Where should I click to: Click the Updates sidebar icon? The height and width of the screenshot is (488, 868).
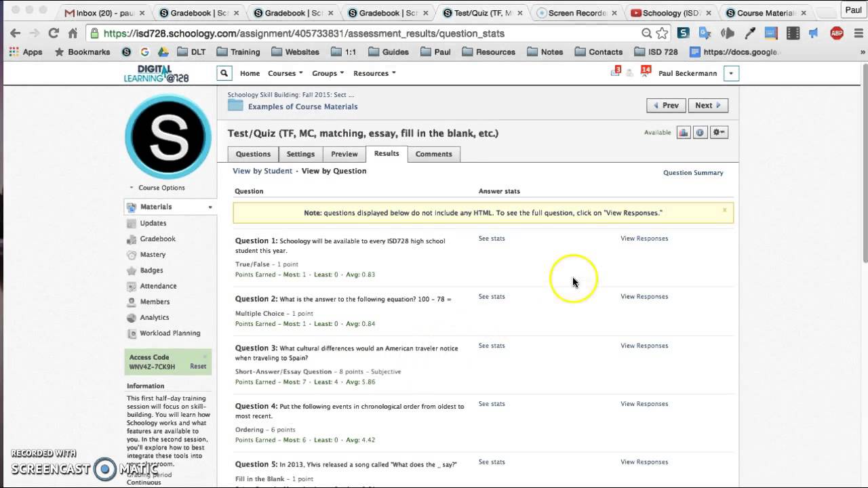132,223
